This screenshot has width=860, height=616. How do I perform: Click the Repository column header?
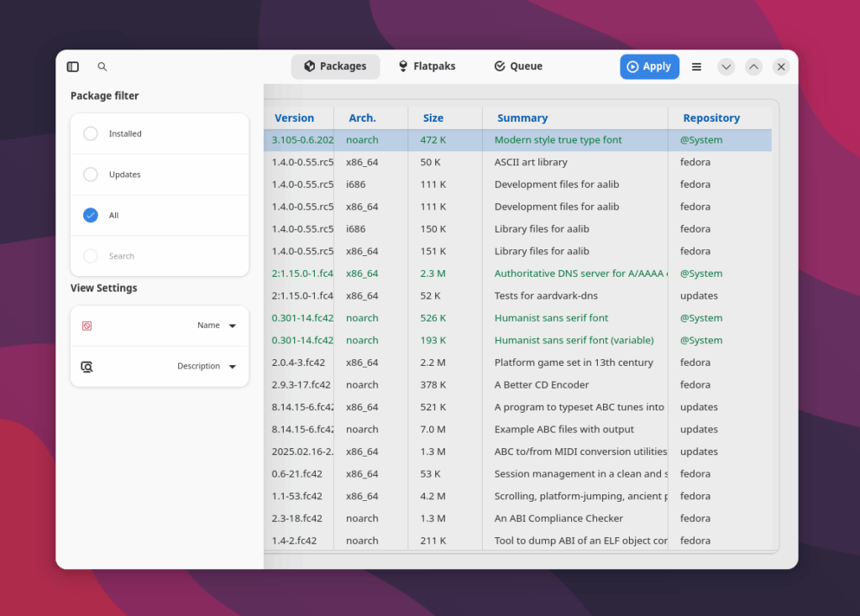click(x=711, y=118)
